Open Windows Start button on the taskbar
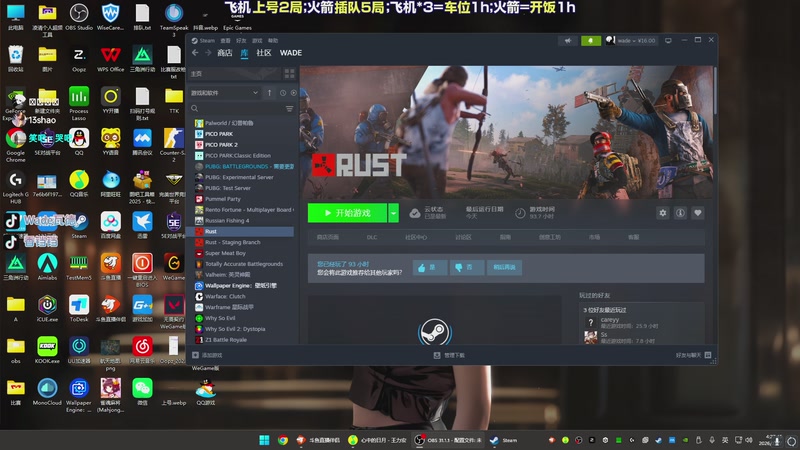The image size is (800, 450). 264,440
